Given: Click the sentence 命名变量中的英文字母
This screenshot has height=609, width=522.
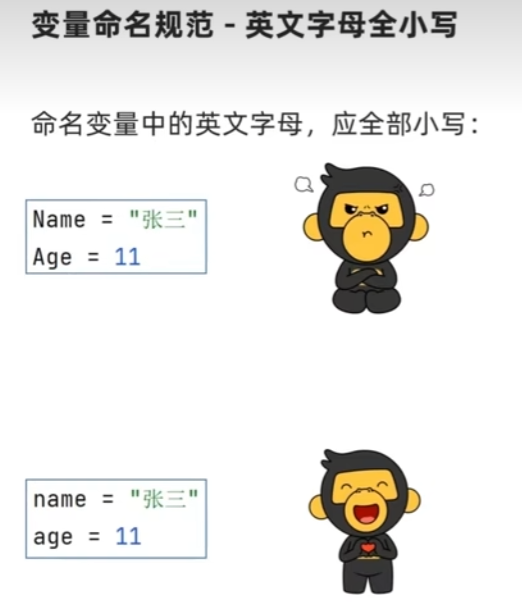Looking at the screenshot, I should pos(167,125).
